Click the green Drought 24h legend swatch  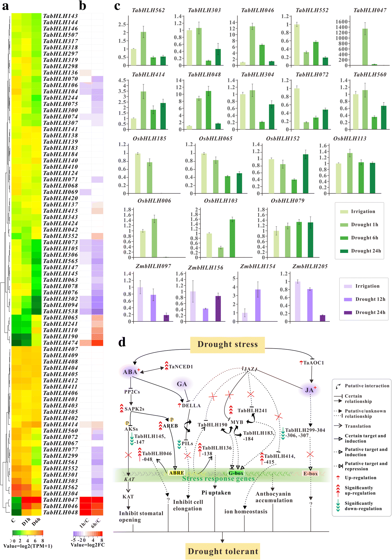(344, 251)
